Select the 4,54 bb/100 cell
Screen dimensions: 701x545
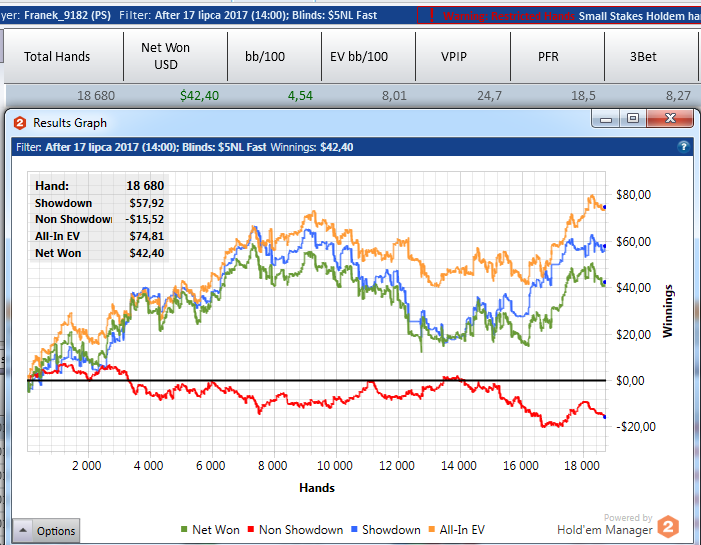(x=300, y=96)
